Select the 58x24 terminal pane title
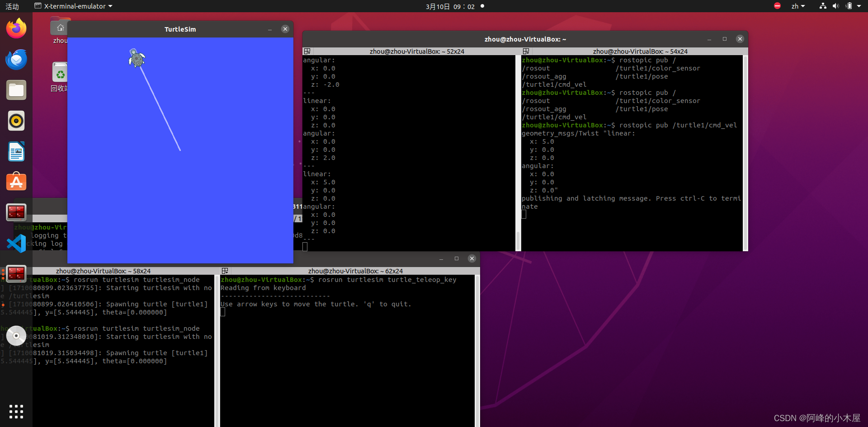Viewport: 868px width, 427px height. (103, 271)
